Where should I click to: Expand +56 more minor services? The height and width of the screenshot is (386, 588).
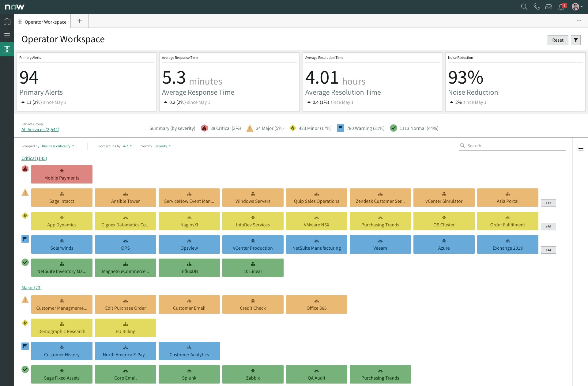point(548,227)
